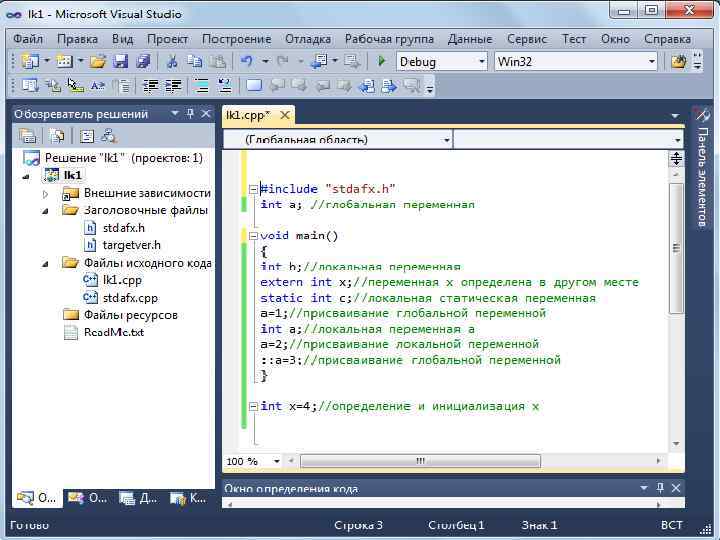
Task: Open the Сервис menu
Action: pos(527,39)
